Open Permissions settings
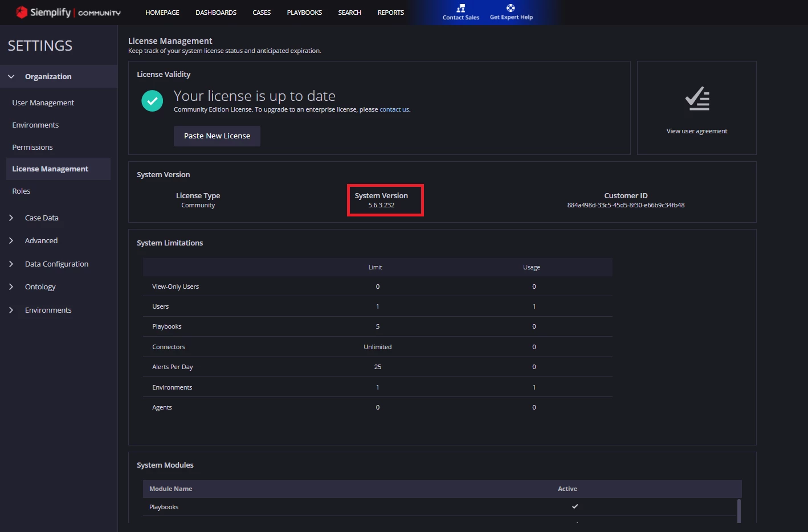Viewport: 808px width, 532px height. point(32,147)
